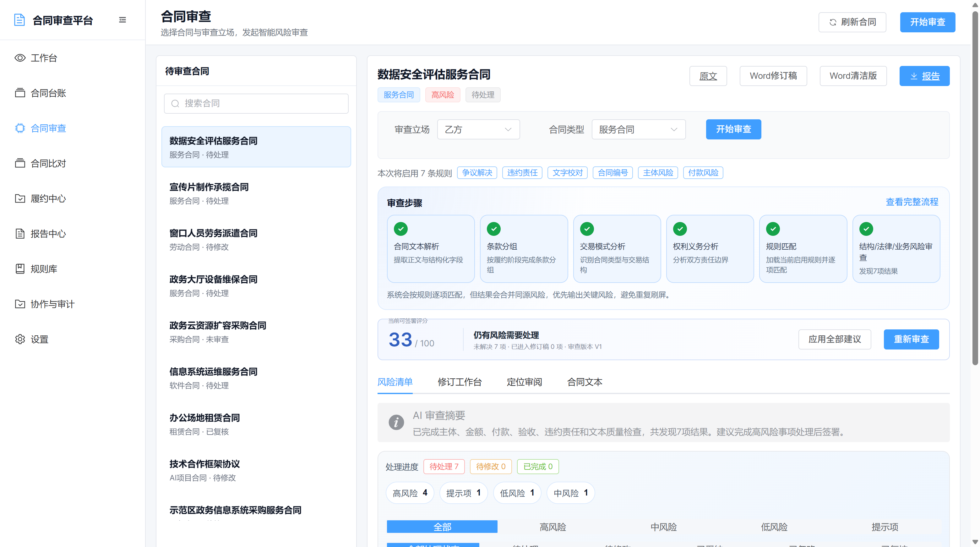Collapse sidebar with the hamburger menu icon
Viewport: 980px width, 547px height.
pos(122,20)
